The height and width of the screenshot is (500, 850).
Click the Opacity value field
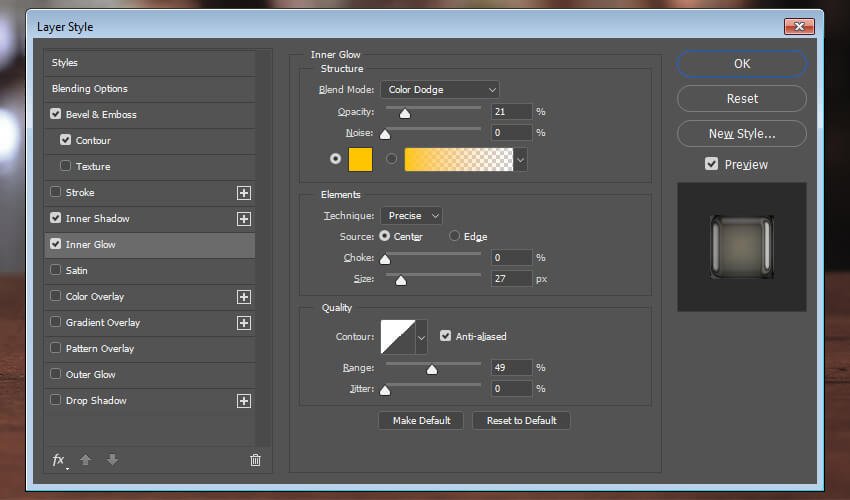point(511,112)
